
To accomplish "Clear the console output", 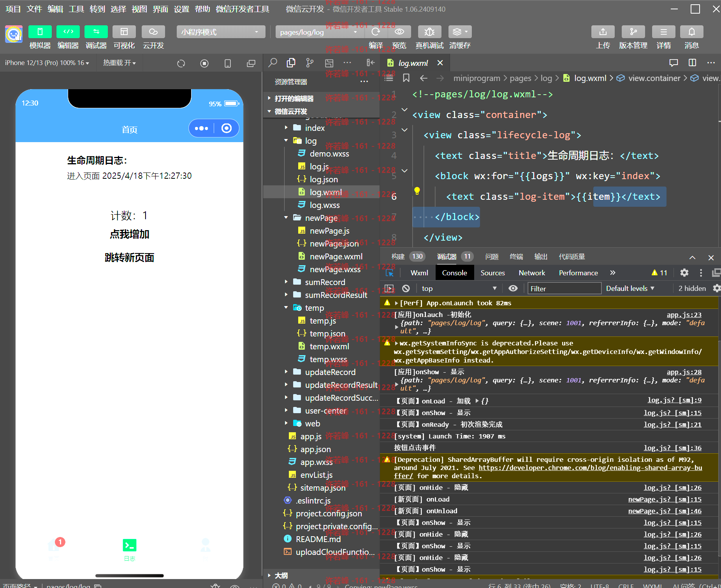I will (x=406, y=288).
